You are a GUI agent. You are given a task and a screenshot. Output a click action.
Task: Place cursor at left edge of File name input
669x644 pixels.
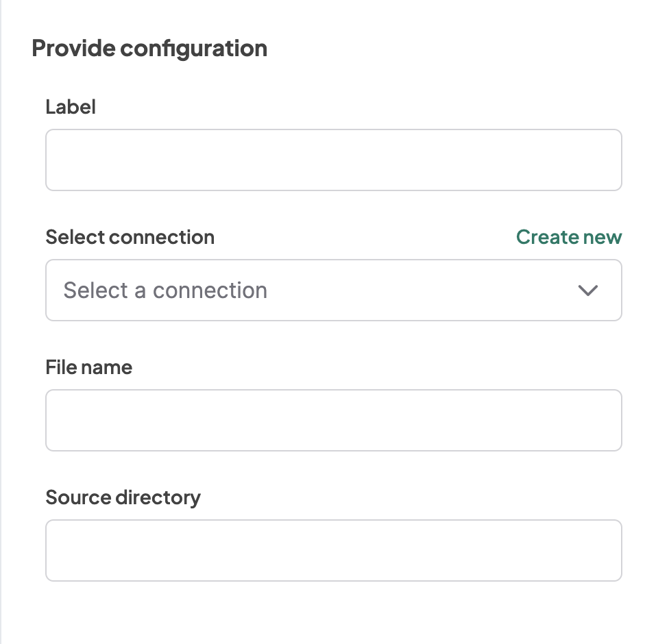(x=56, y=421)
